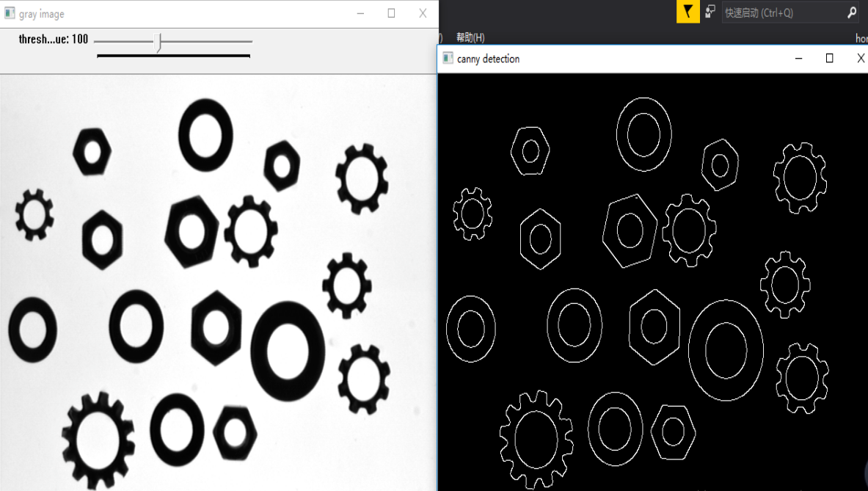This screenshot has height=491, width=868.
Task: Click the canny detection title bar text
Action: point(488,59)
